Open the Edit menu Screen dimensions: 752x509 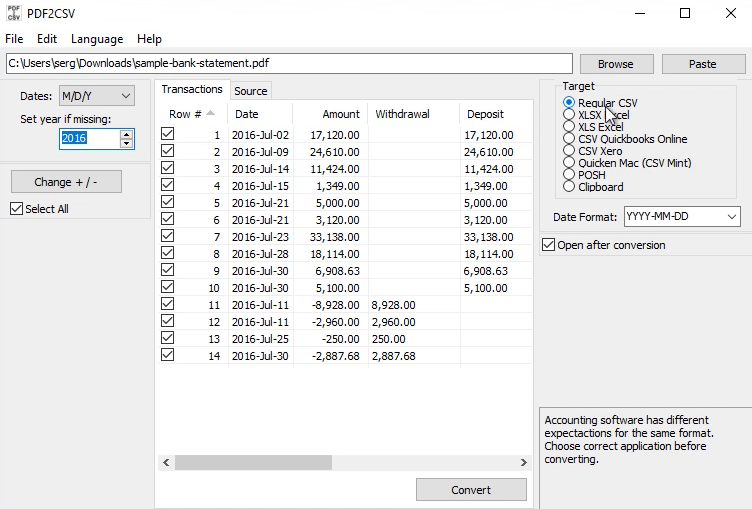[x=47, y=39]
